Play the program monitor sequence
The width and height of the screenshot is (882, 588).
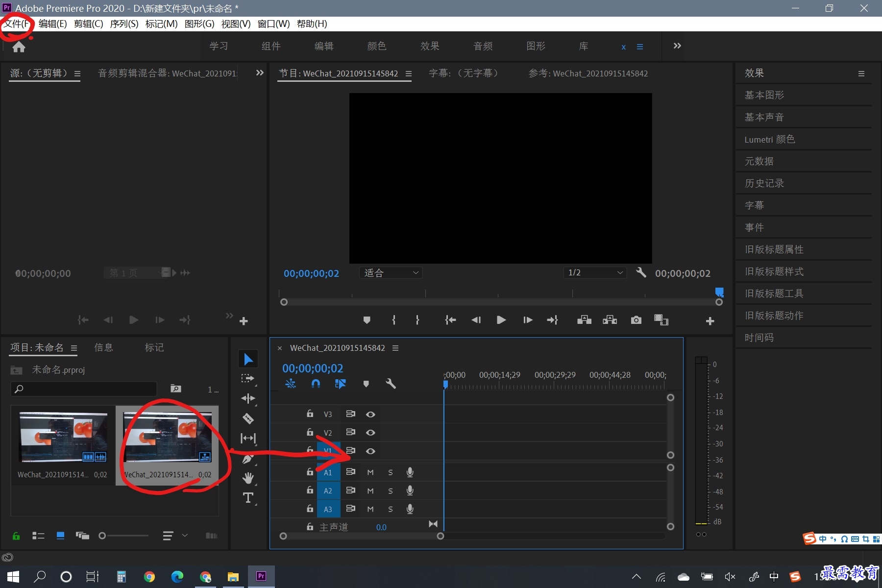tap(501, 320)
